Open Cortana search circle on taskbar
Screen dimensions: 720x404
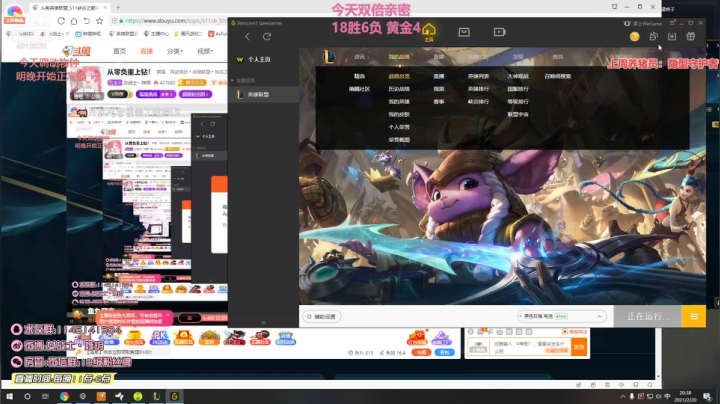tap(27, 396)
